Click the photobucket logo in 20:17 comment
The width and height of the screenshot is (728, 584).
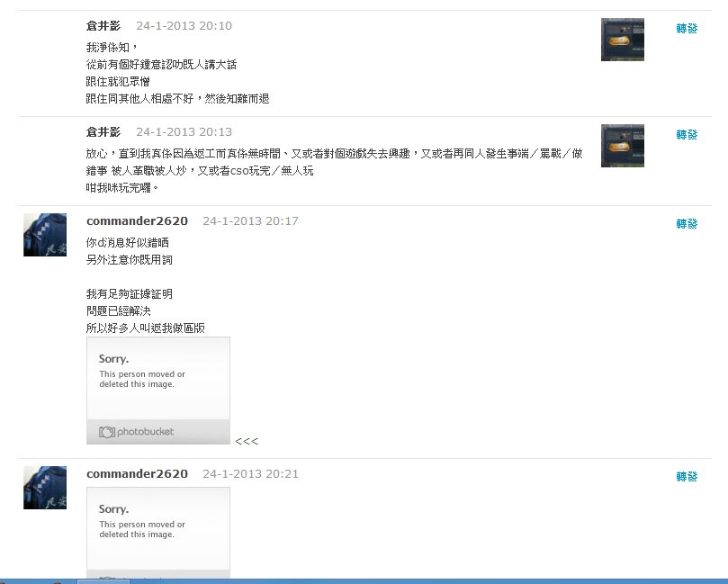(x=136, y=432)
